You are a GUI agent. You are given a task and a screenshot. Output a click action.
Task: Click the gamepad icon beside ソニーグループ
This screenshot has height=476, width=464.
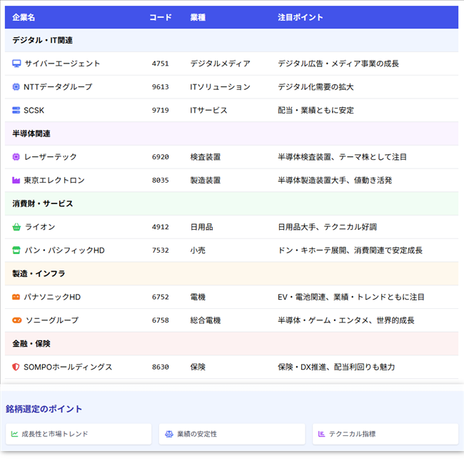[17, 320]
